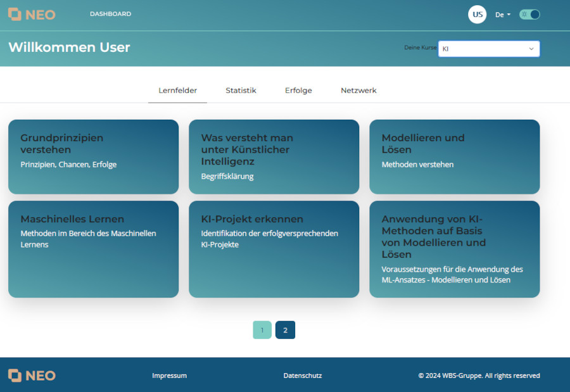Image resolution: width=570 pixels, height=392 pixels.
Task: Toggle the light/dark mode switch
Action: click(x=529, y=15)
